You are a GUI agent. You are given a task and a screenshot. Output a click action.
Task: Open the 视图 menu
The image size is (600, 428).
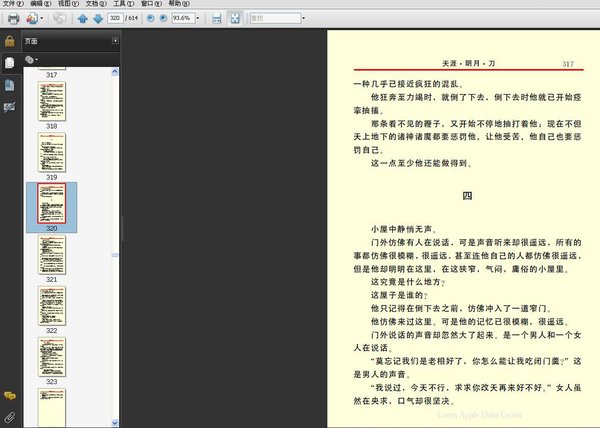click(68, 3)
